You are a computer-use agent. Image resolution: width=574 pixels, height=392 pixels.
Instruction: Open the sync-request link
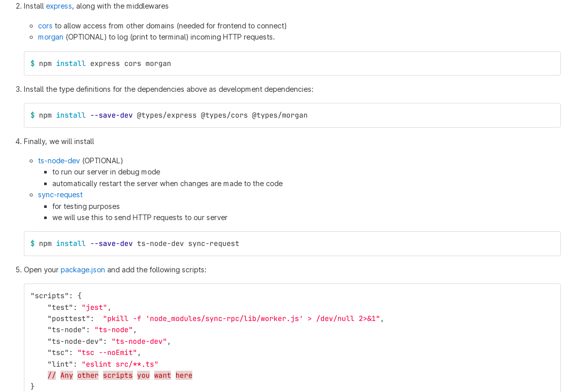click(60, 194)
